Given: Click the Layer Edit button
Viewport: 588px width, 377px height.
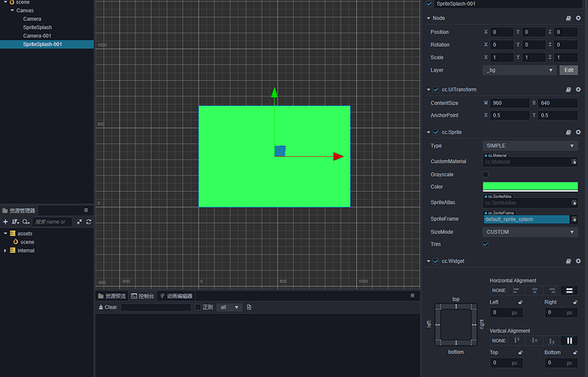Looking at the screenshot, I should pos(568,70).
